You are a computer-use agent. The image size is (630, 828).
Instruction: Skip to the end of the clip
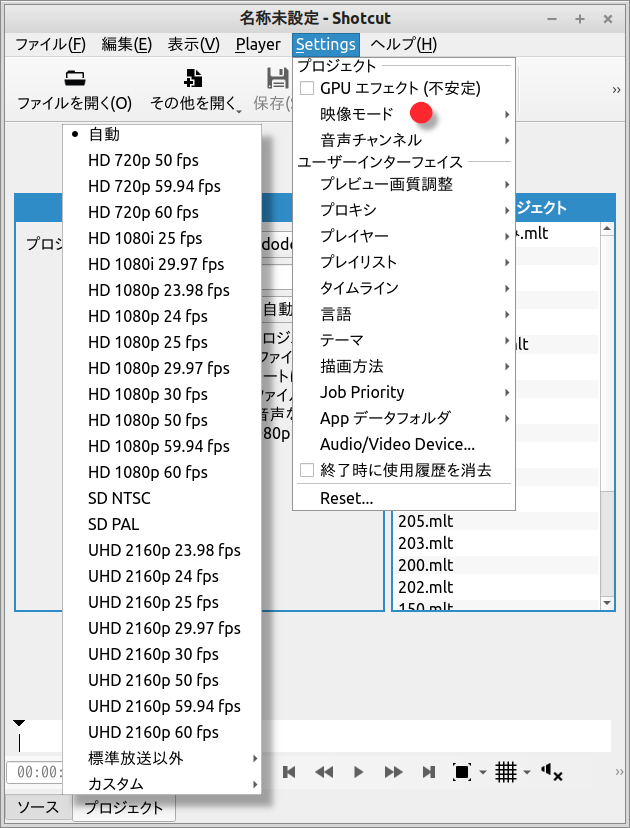(x=429, y=772)
